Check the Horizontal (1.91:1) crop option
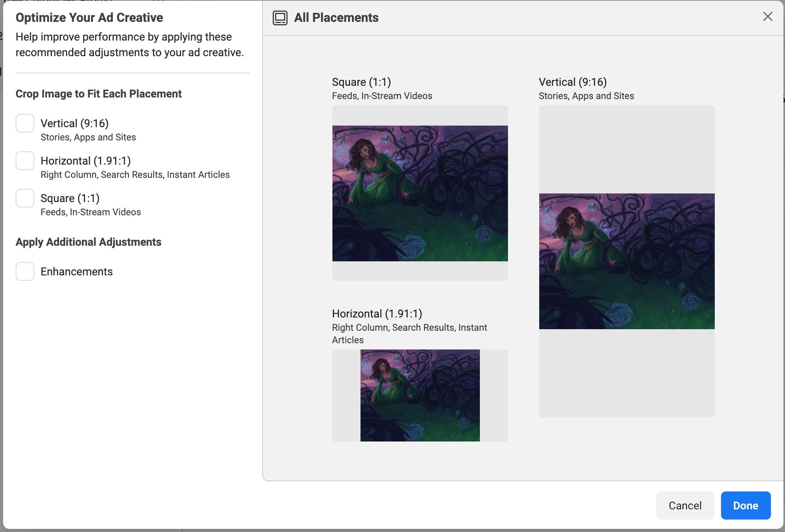 point(25,161)
